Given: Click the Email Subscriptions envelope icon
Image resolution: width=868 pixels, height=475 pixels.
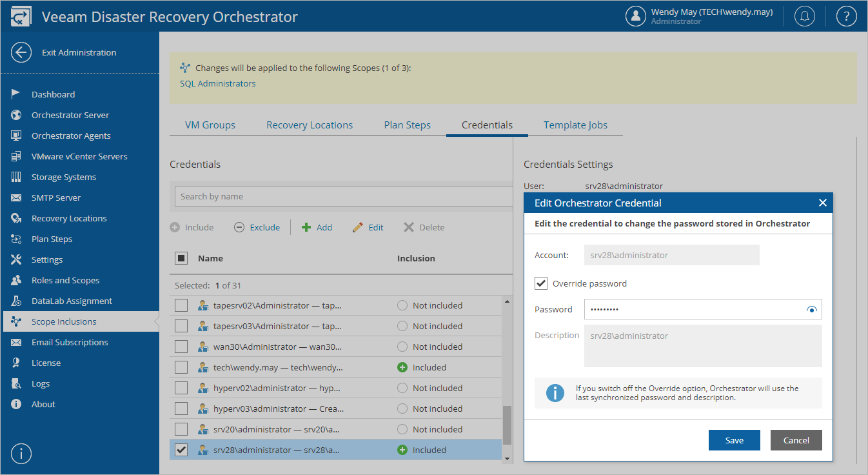Looking at the screenshot, I should coord(17,342).
